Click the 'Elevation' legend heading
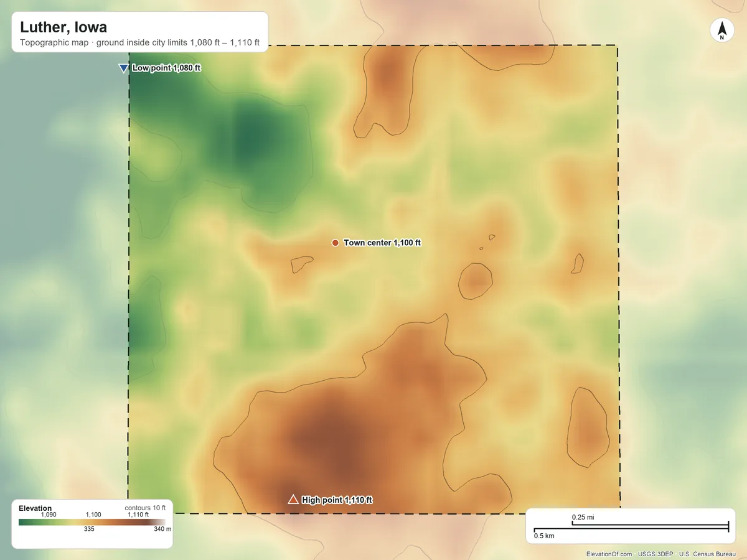Viewport: 747px width, 560px height. click(35, 508)
